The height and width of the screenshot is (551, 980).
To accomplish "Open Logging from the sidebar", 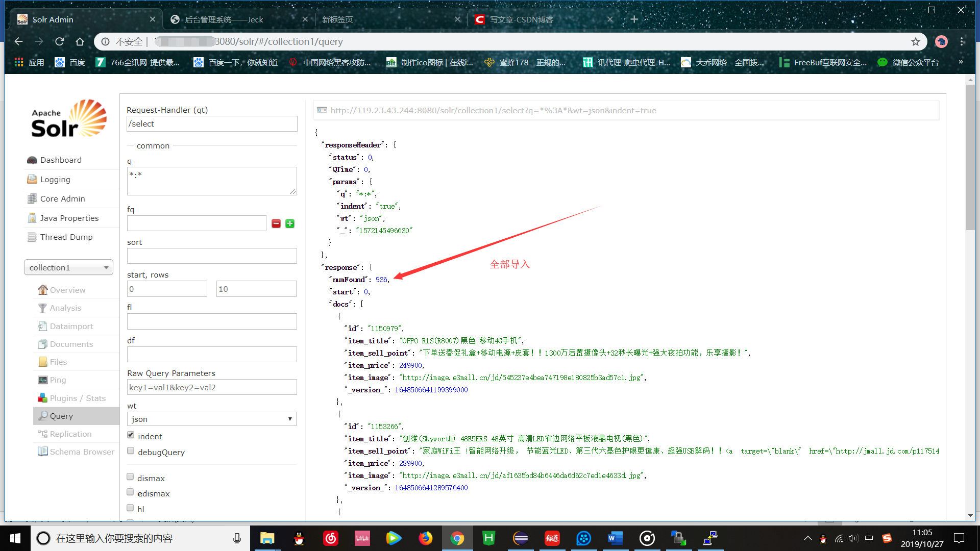I will pyautogui.click(x=55, y=180).
